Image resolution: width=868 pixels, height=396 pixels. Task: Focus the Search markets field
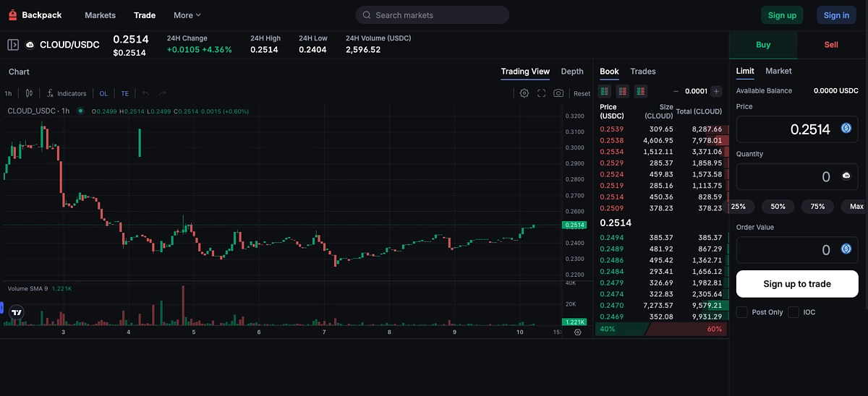(x=433, y=15)
